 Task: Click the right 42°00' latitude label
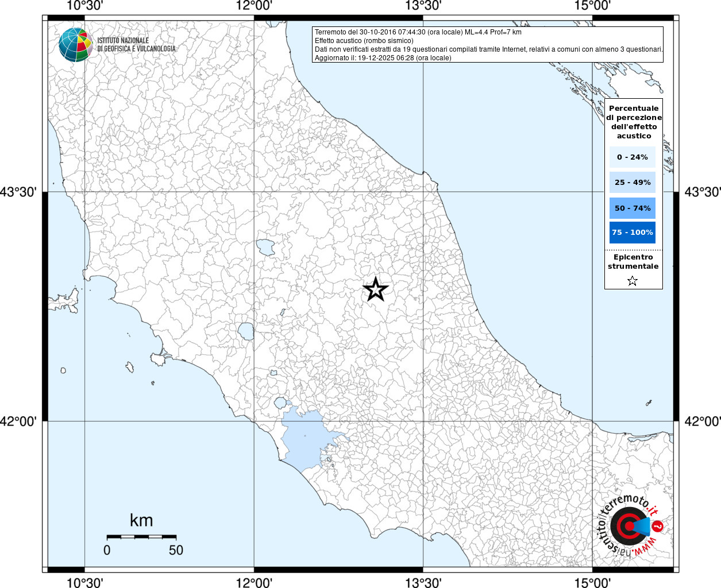pos(703,421)
